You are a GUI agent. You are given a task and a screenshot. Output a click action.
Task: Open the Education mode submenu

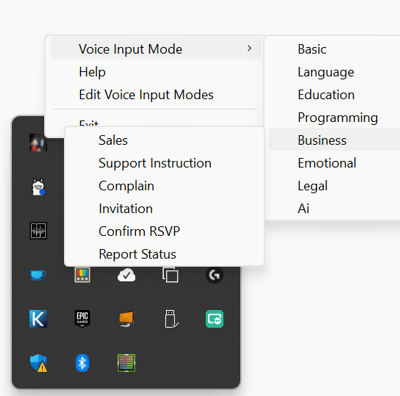326,95
